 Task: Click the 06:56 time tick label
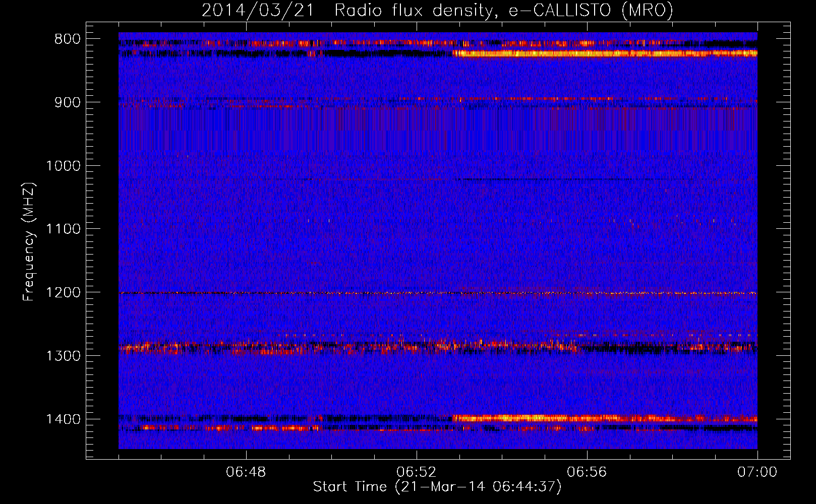tap(587, 472)
